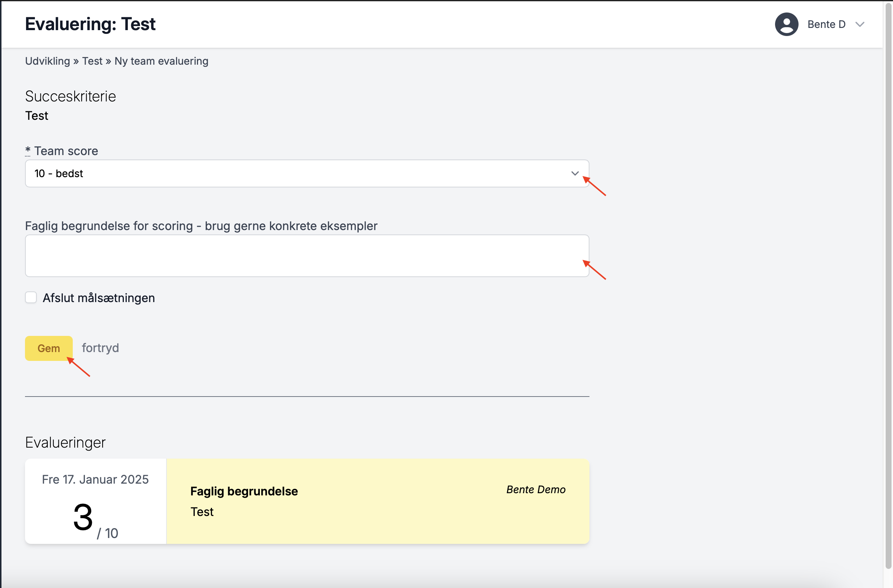Open the Test breadcrumb link

click(92, 61)
